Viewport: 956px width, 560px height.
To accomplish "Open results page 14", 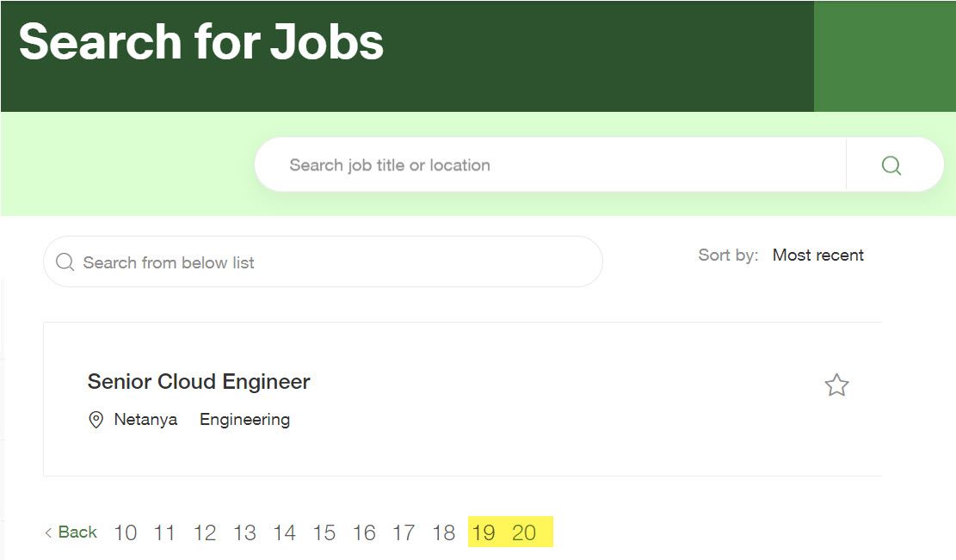I will pyautogui.click(x=284, y=533).
